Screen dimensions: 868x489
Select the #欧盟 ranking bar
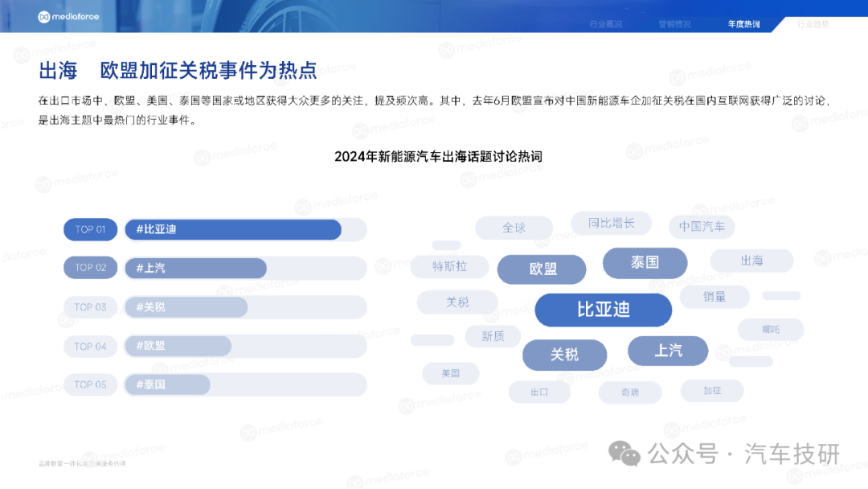pos(178,346)
